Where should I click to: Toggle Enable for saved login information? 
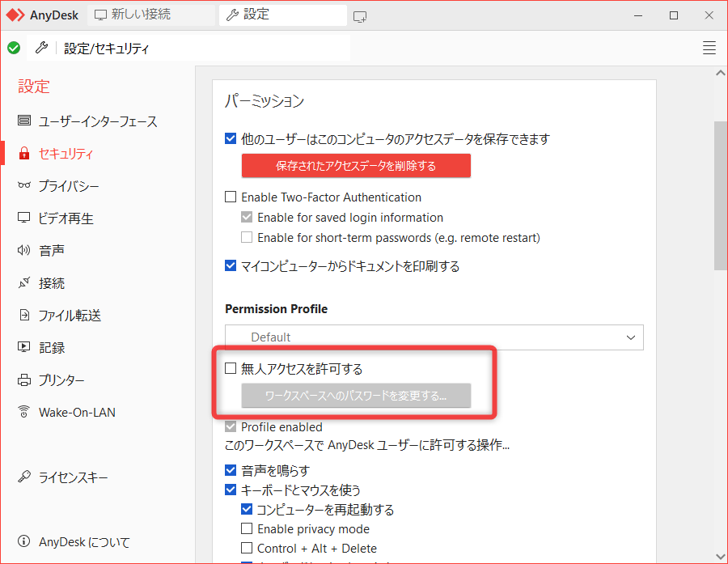click(x=247, y=217)
